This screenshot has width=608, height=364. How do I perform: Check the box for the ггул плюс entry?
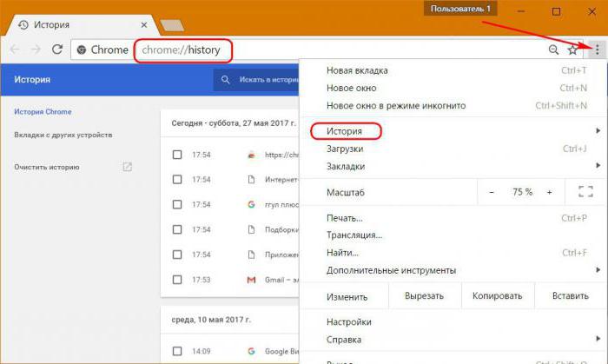(177, 204)
